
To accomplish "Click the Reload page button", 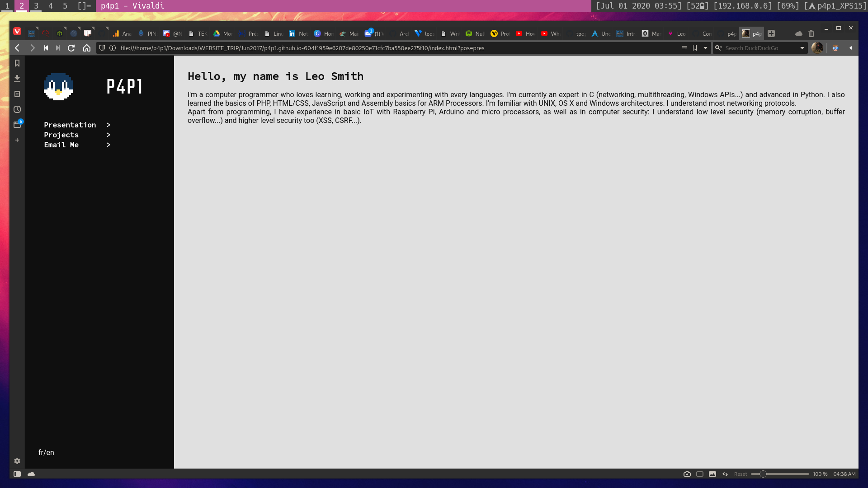I will [71, 48].
